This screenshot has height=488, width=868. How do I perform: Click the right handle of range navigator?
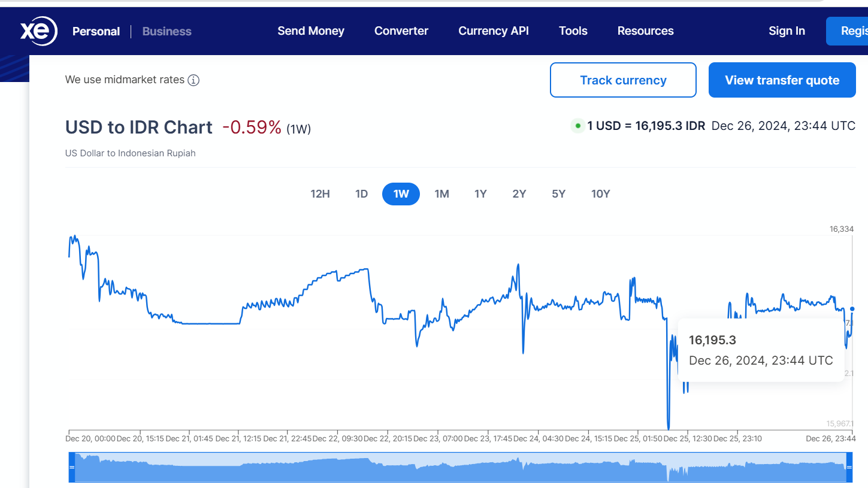click(x=849, y=467)
